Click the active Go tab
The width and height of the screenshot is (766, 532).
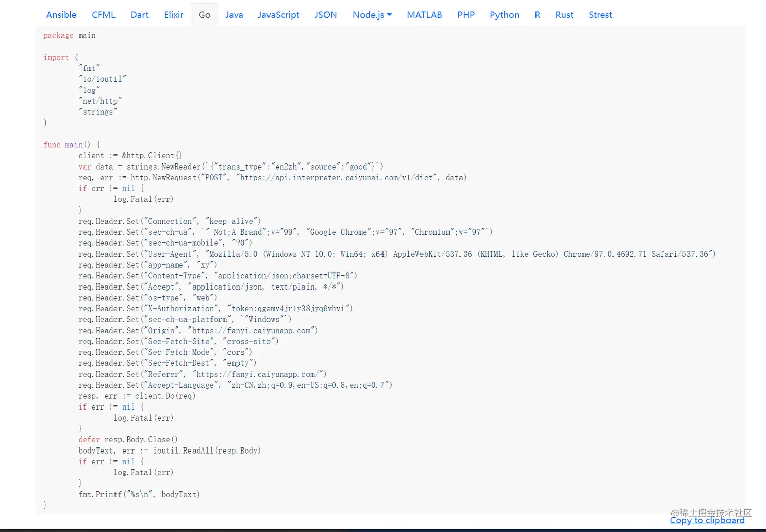pos(205,15)
